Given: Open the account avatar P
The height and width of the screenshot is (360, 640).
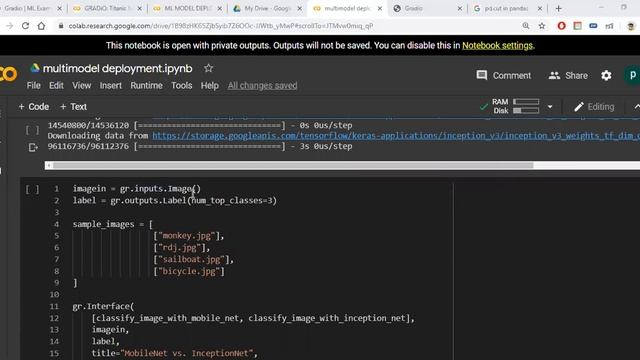Looking at the screenshot, I should point(632,76).
